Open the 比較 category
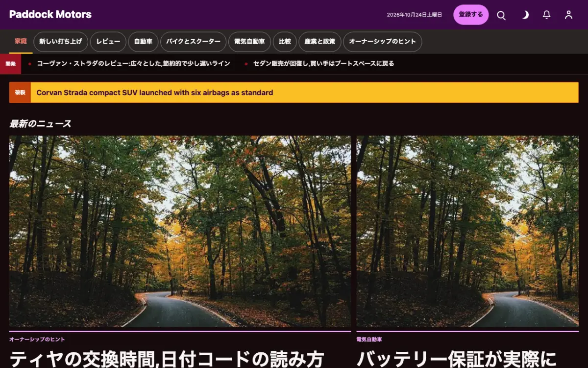This screenshot has height=368, width=588. tap(285, 42)
